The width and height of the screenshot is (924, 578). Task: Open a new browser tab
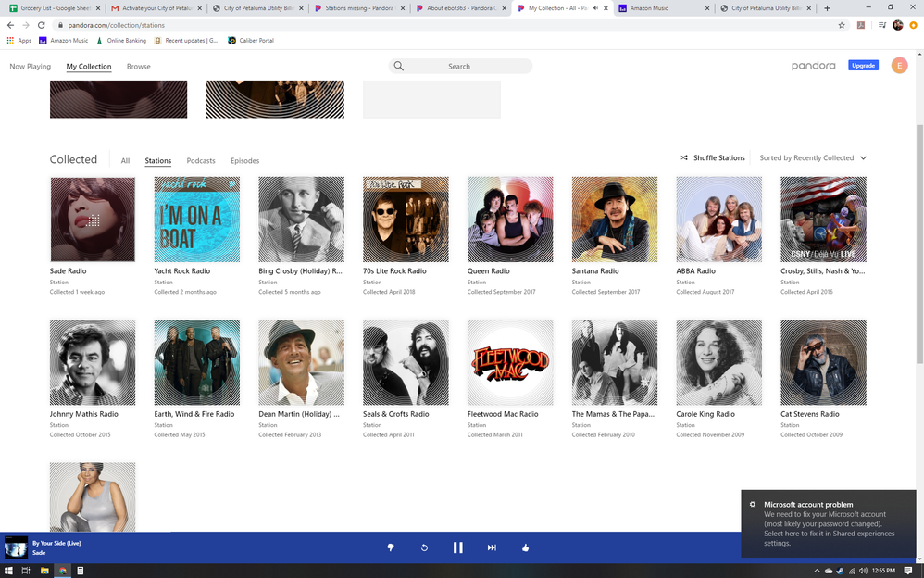(828, 8)
